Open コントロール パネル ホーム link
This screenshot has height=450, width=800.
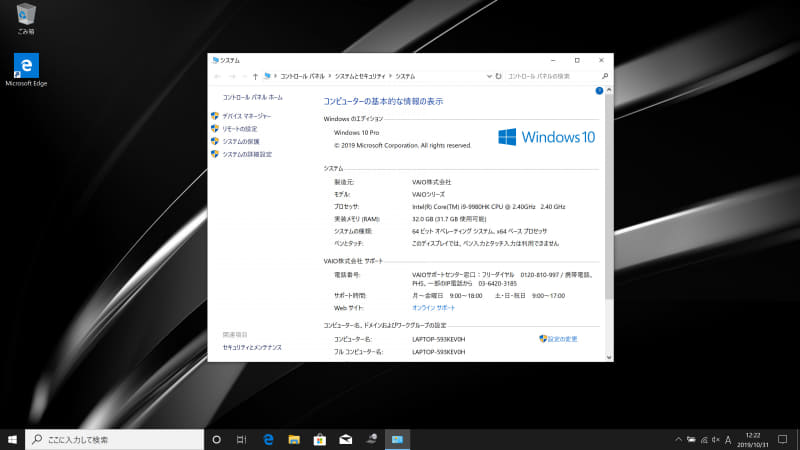tap(253, 97)
